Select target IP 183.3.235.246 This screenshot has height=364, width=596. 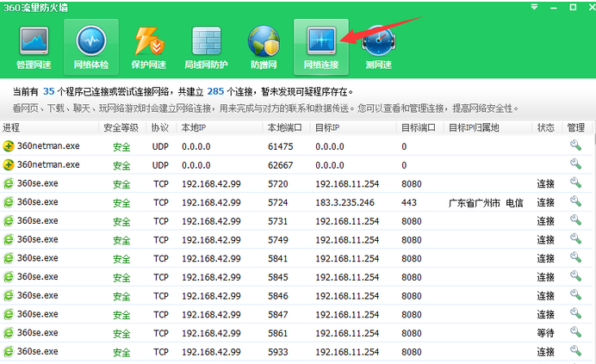point(345,202)
